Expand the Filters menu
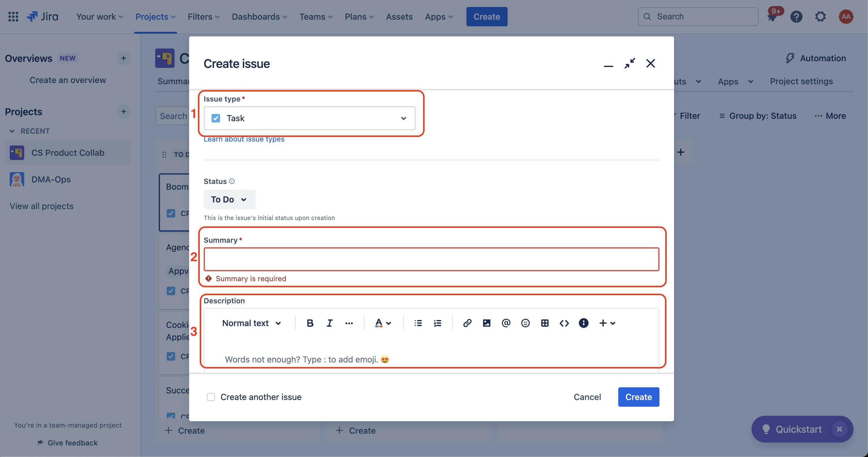The width and height of the screenshot is (868, 457). (204, 16)
